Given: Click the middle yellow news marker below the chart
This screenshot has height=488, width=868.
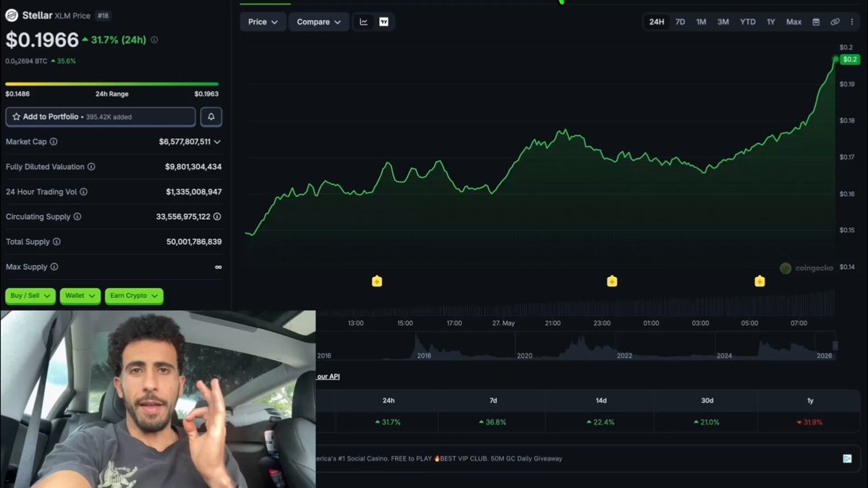Looking at the screenshot, I should pyautogui.click(x=612, y=281).
